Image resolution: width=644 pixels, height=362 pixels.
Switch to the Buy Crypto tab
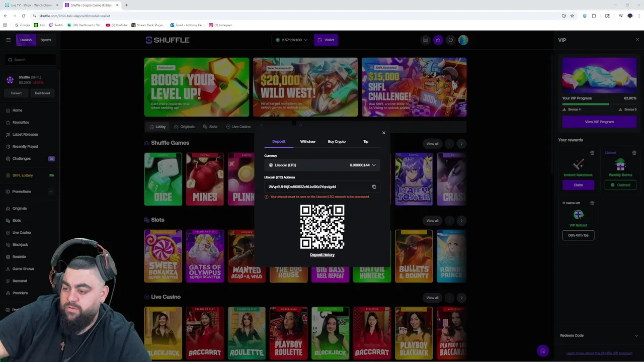click(337, 141)
